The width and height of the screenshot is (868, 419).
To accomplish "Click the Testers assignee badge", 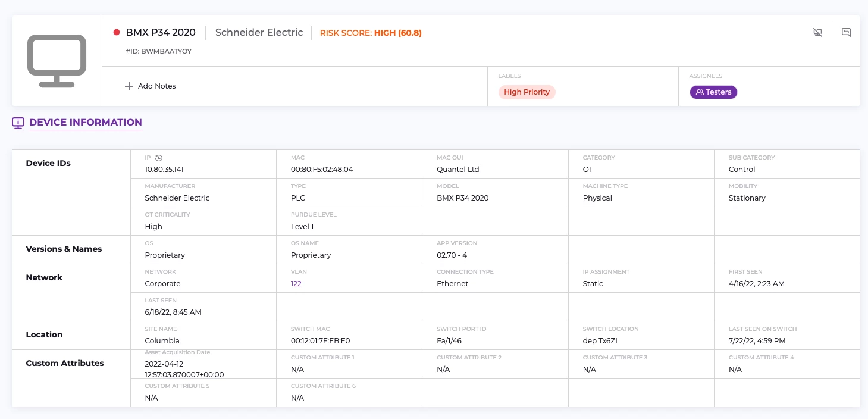I will point(713,92).
